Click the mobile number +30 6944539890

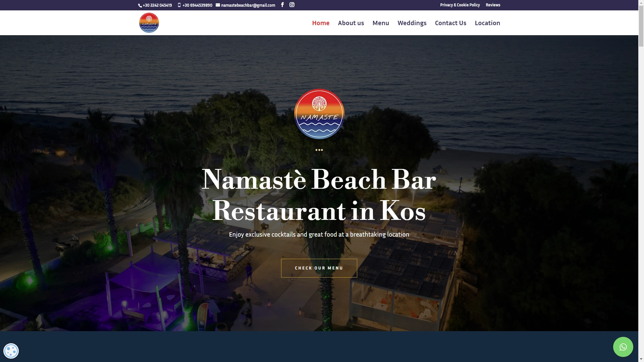tap(197, 5)
